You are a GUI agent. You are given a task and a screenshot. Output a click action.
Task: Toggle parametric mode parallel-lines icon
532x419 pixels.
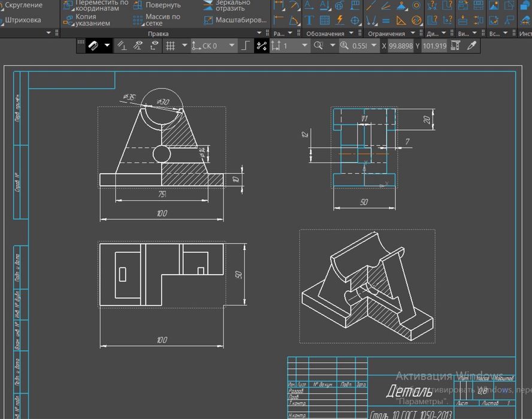(x=122, y=46)
